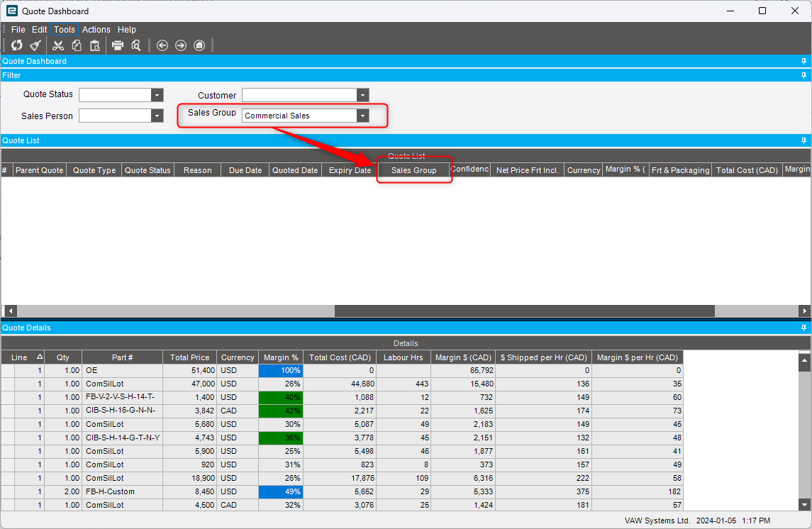
Task: Expand the Customer dropdown list
Action: coord(362,94)
